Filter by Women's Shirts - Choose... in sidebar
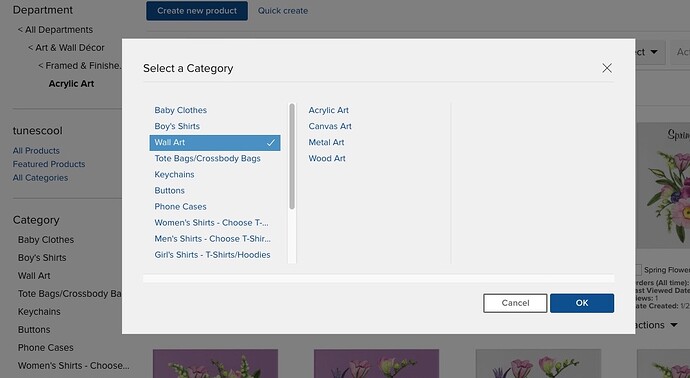Viewport: 690px width, 378px height. (73, 366)
